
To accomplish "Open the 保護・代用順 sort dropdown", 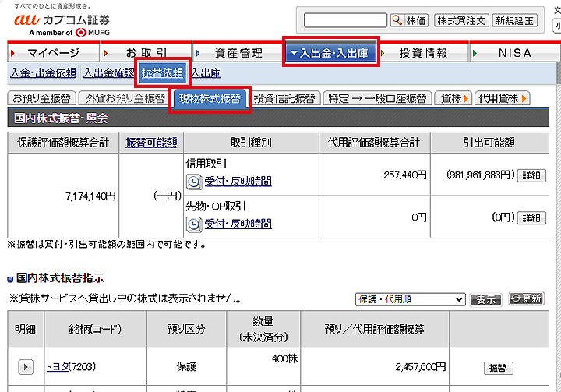I will (410, 299).
